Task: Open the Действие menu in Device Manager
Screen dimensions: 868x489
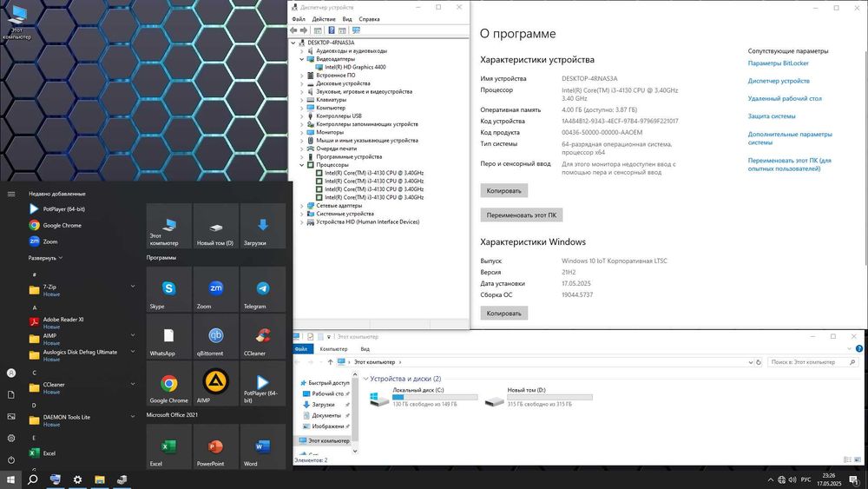Action: [324, 19]
